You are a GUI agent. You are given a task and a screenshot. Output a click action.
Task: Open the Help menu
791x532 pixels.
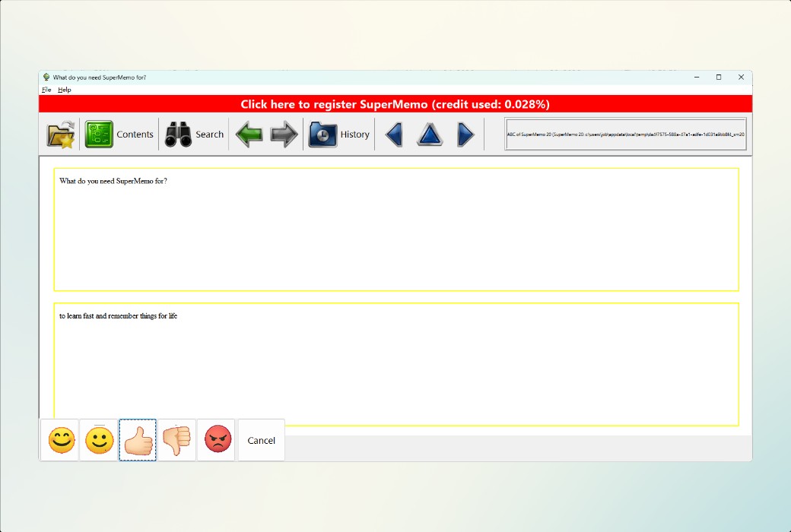[65, 89]
